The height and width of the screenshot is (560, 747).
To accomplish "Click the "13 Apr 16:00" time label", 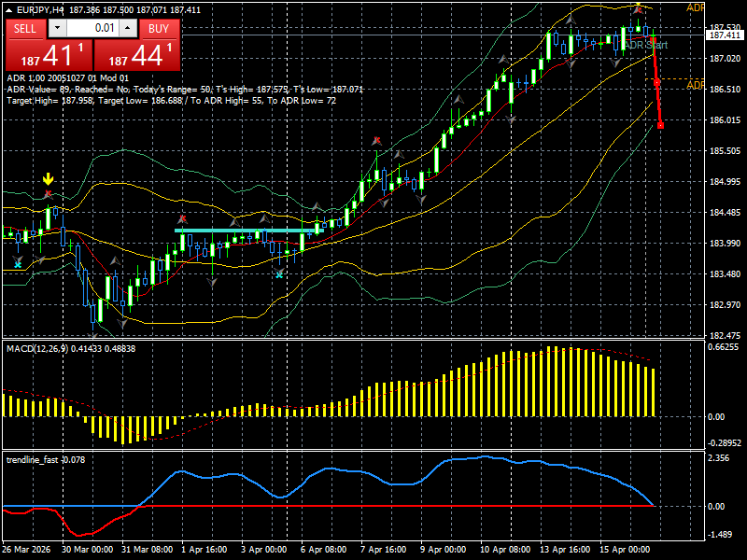I will (565, 549).
